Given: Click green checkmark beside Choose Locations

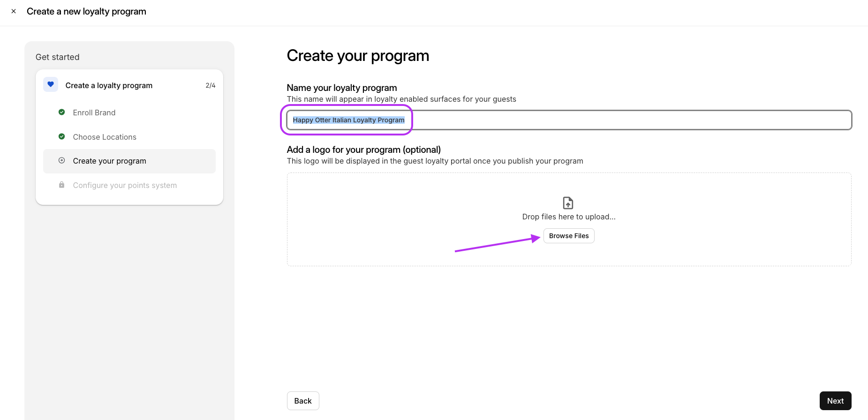Looking at the screenshot, I should pos(61,136).
